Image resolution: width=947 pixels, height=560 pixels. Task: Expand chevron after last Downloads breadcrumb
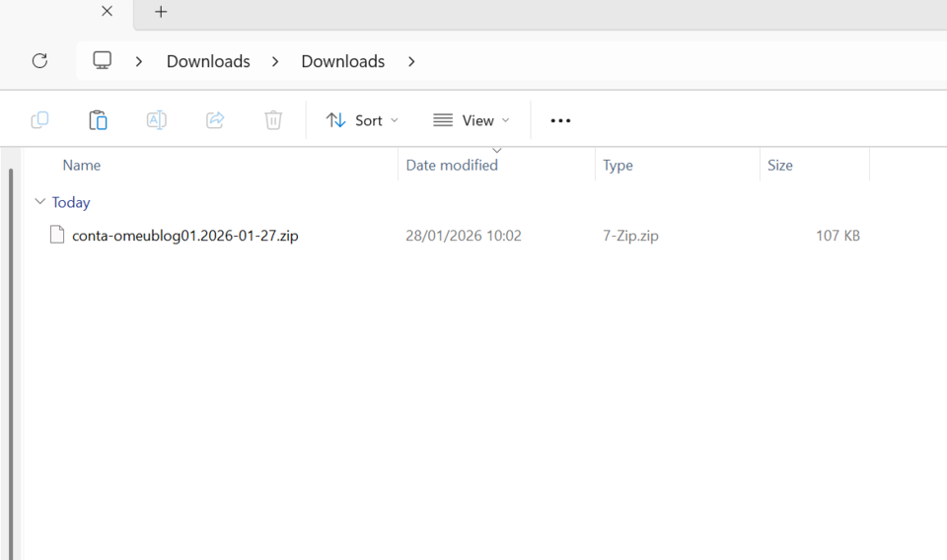[411, 61]
